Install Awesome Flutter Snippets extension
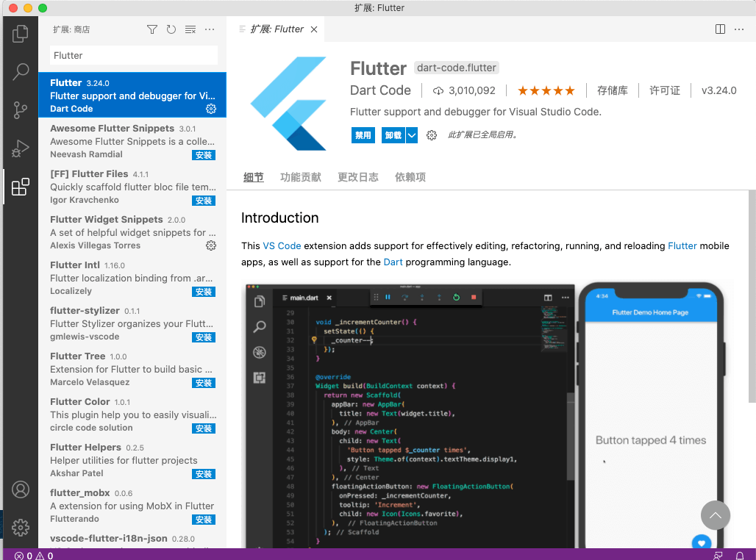Image resolution: width=756 pixels, height=560 pixels. tap(204, 155)
